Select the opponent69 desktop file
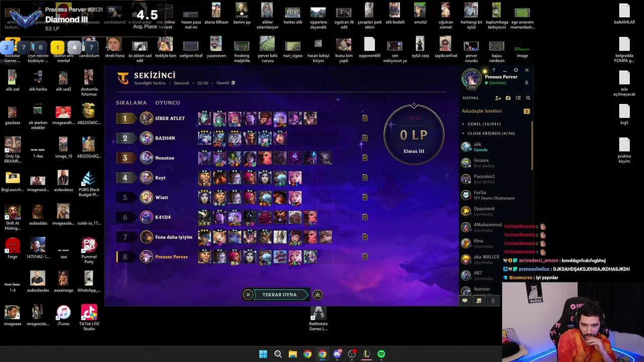 click(x=369, y=48)
